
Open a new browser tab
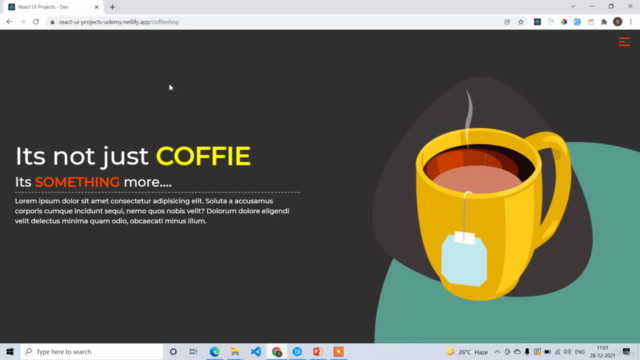[x=112, y=7]
